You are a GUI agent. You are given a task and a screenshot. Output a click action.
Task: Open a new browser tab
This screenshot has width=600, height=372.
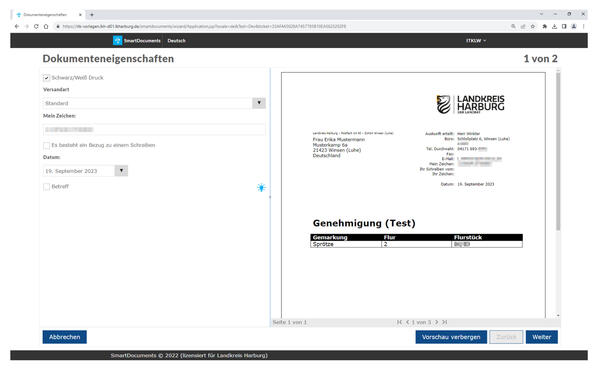coord(92,15)
